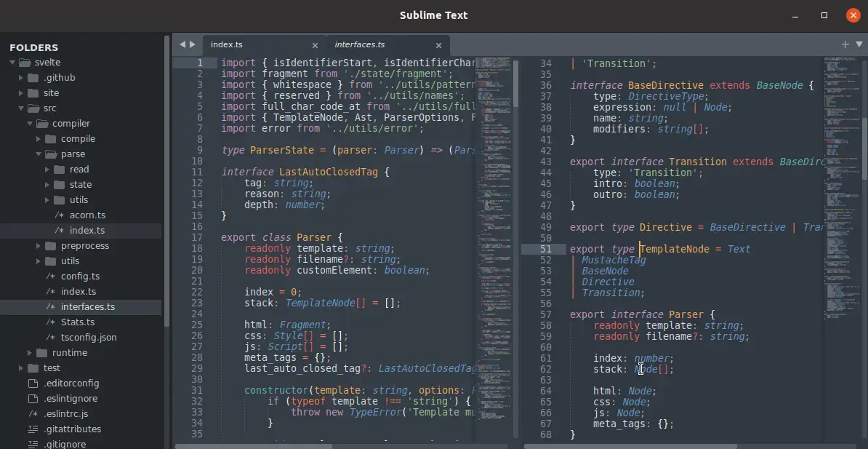Switch to the index.ts tab

click(263, 45)
